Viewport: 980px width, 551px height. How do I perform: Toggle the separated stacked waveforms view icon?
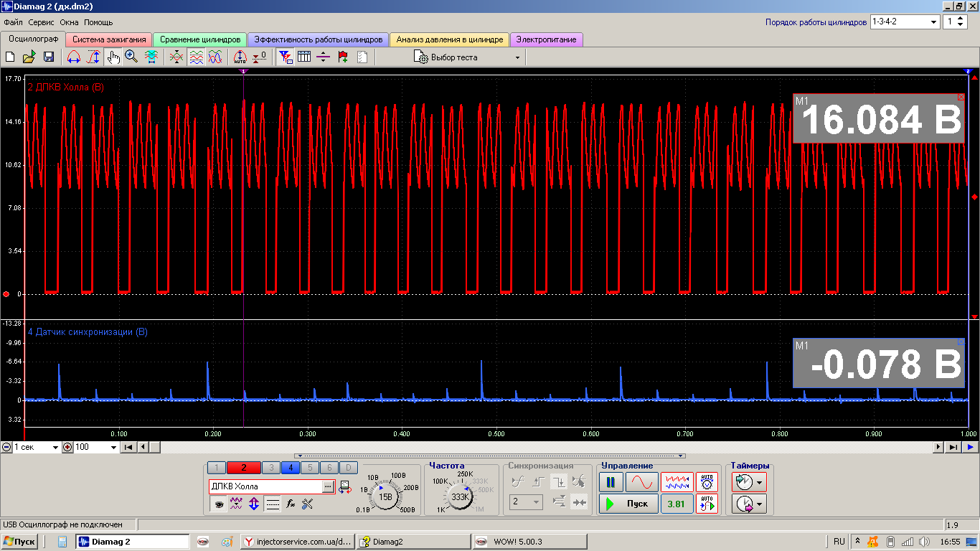pos(196,57)
